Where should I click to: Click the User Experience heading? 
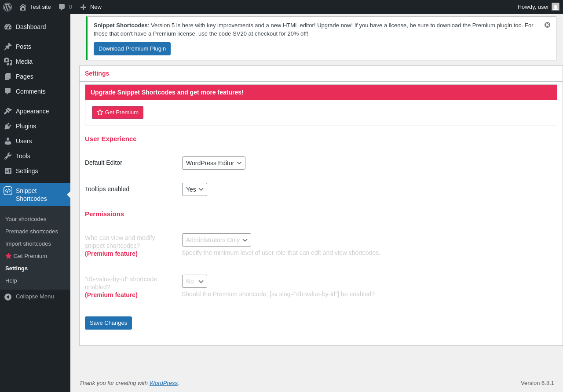click(111, 139)
